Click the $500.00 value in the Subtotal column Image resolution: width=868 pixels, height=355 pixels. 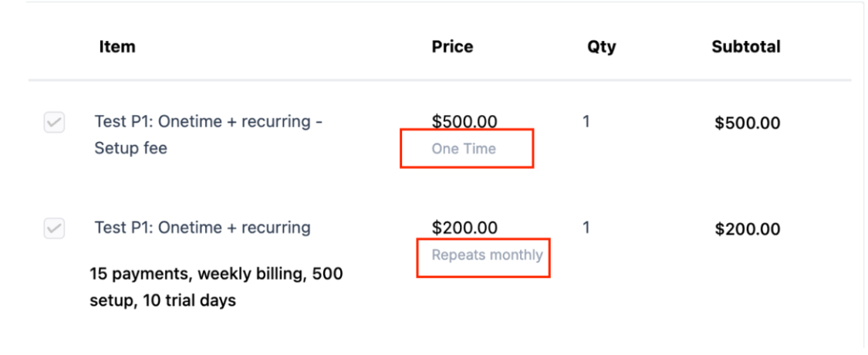click(747, 123)
